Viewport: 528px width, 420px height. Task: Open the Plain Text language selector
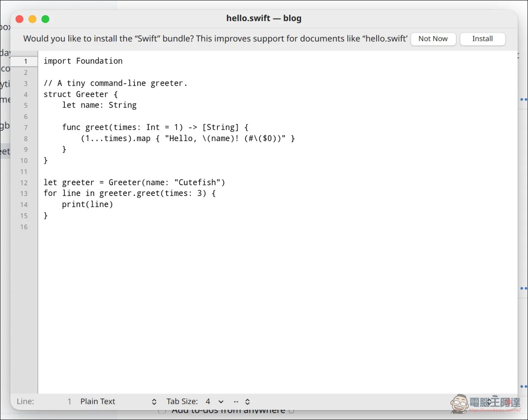point(118,401)
